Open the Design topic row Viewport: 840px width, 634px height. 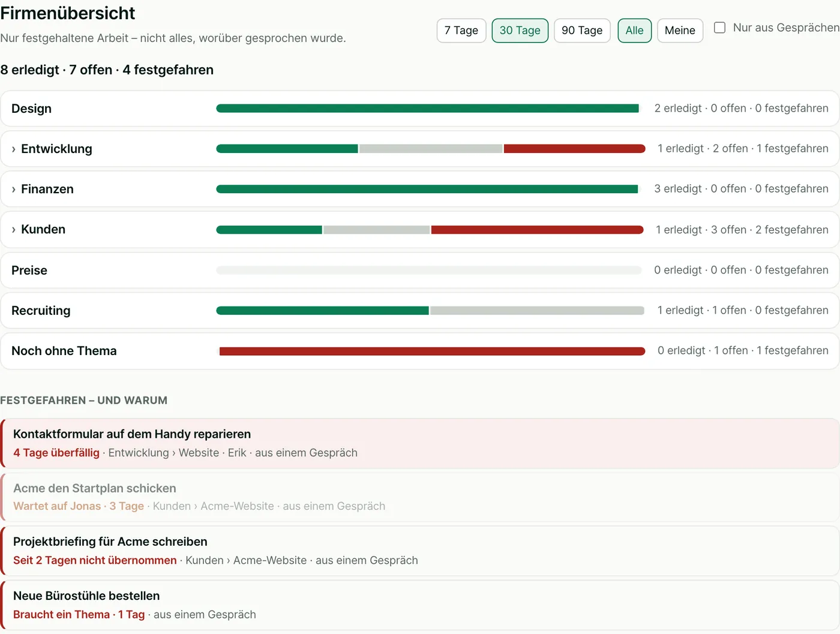pyautogui.click(x=420, y=109)
